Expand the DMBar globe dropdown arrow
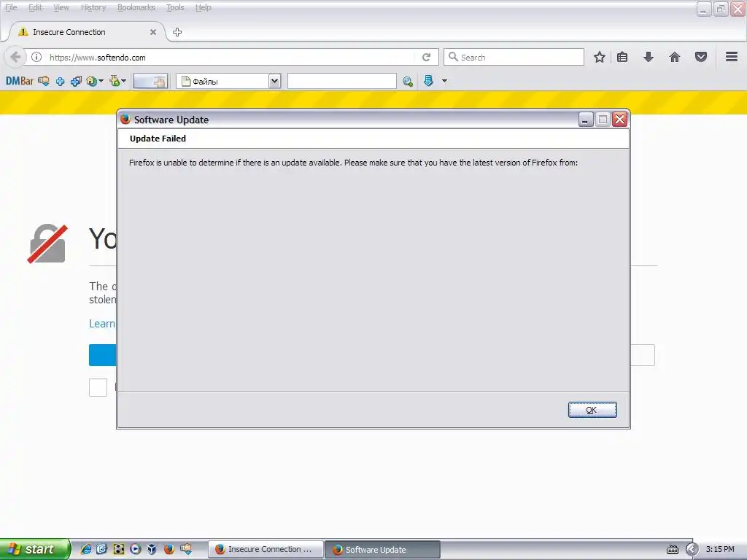 pos(101,82)
